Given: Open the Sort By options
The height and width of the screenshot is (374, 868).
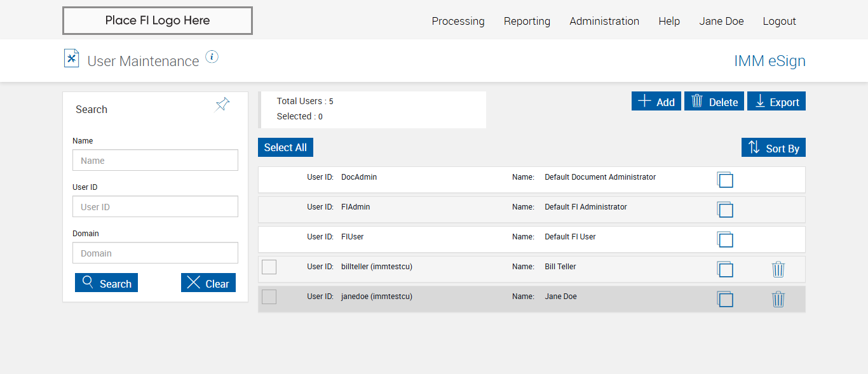Looking at the screenshot, I should click(773, 148).
